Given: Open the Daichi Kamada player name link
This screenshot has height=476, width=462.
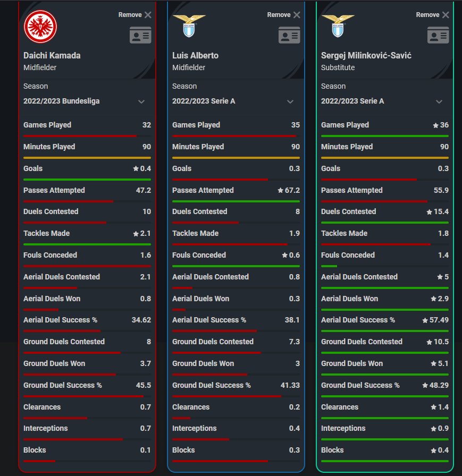Looking at the screenshot, I should (52, 56).
